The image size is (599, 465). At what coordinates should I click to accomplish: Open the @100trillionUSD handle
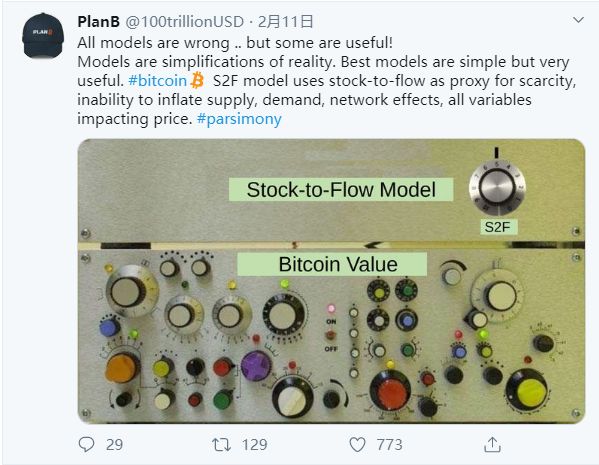(185, 22)
